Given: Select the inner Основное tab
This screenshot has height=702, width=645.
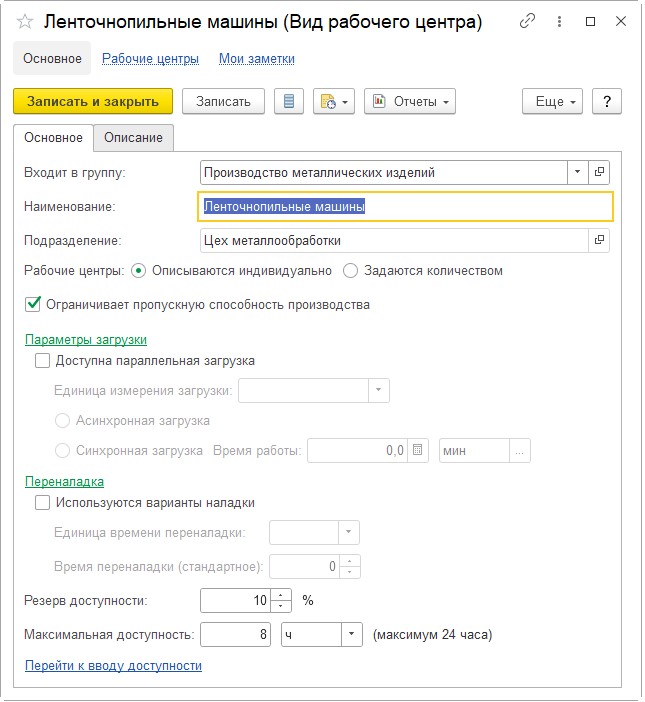Looking at the screenshot, I should coord(53,137).
